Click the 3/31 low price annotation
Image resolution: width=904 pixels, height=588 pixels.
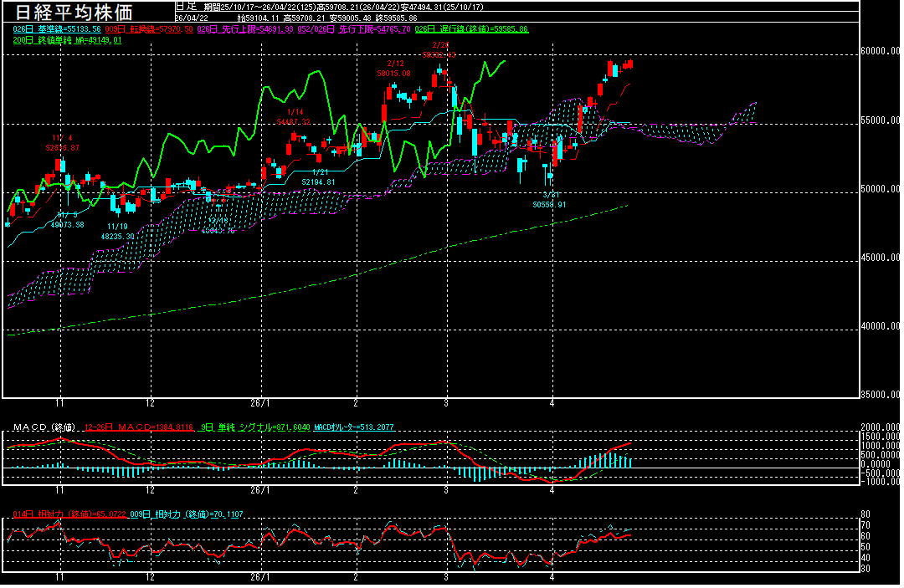point(549,204)
